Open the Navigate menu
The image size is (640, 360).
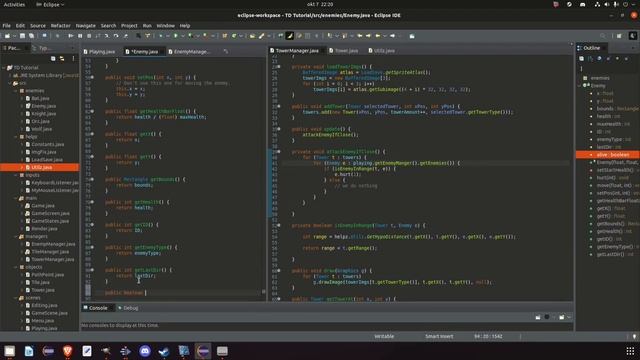click(x=86, y=25)
